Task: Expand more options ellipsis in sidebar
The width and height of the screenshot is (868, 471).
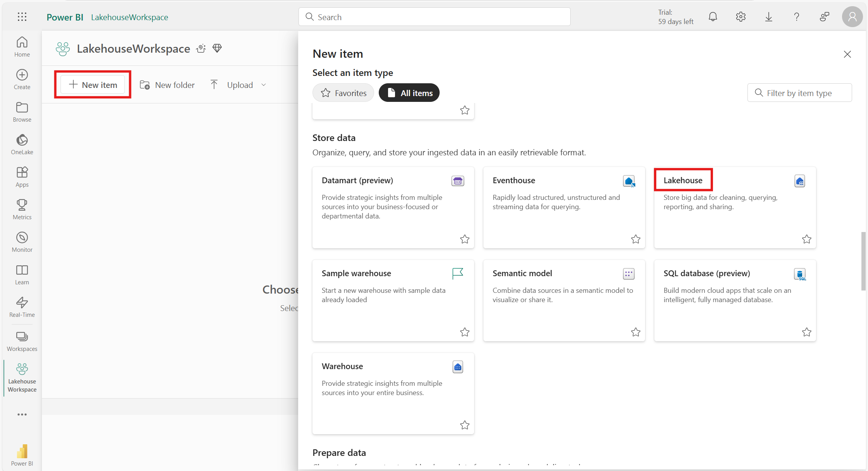Action: (x=22, y=414)
